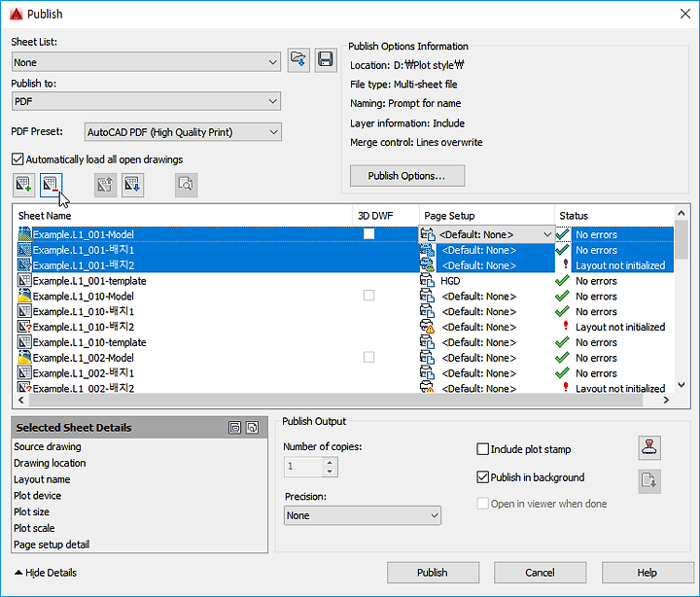Click green checkmark status of Example.L1_001-template

[x=562, y=280]
